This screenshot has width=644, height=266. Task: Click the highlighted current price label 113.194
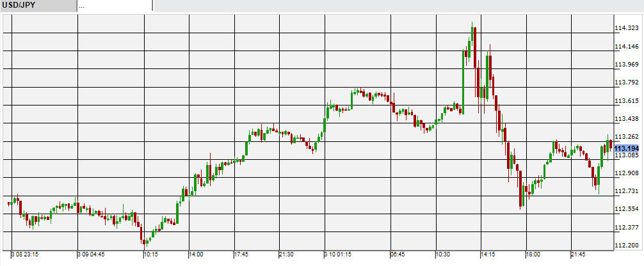tap(627, 148)
